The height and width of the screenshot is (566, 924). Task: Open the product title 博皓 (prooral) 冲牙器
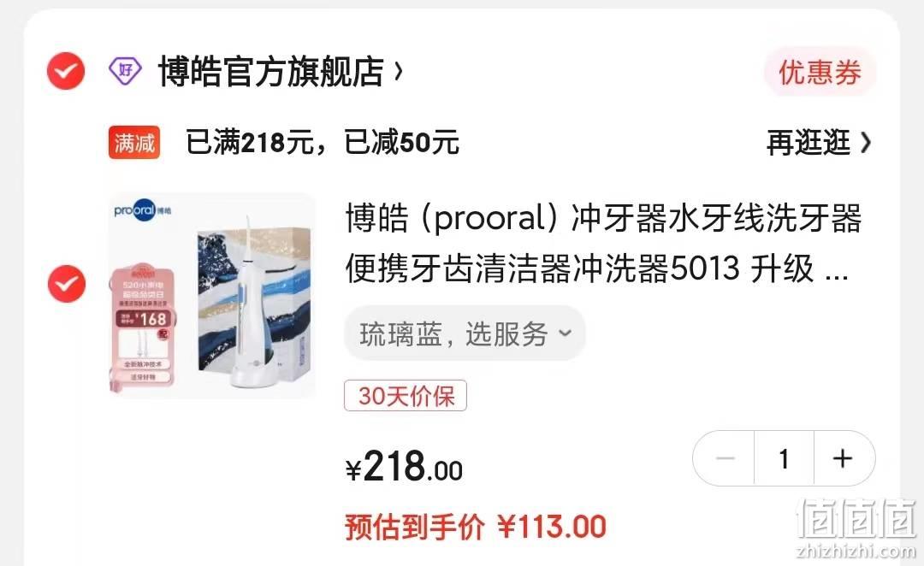[x=603, y=244]
